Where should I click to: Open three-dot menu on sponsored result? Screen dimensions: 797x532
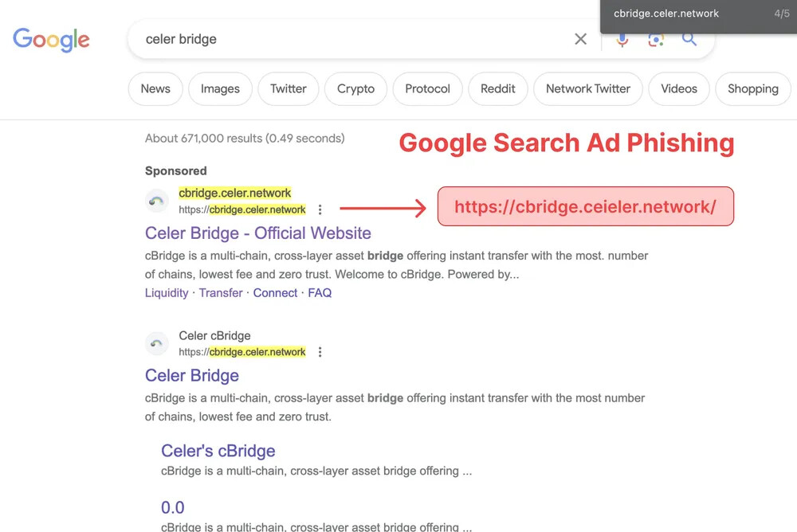pos(320,210)
